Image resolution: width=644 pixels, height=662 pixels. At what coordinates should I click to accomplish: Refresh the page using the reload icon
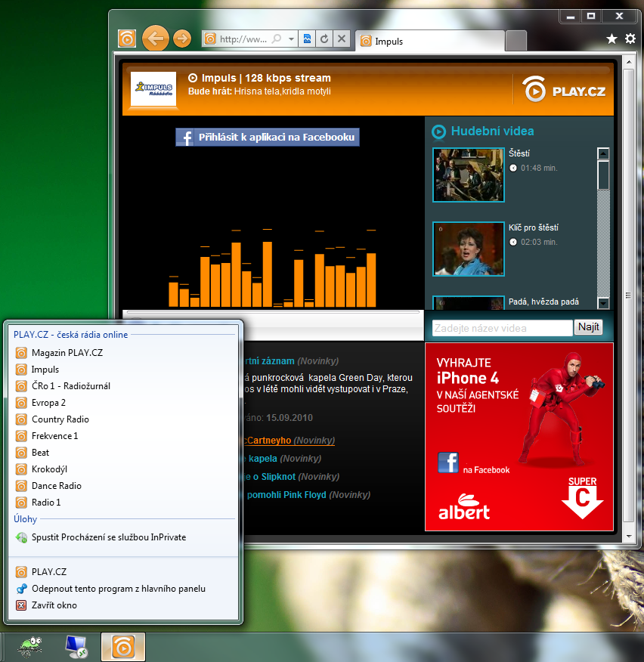point(324,39)
